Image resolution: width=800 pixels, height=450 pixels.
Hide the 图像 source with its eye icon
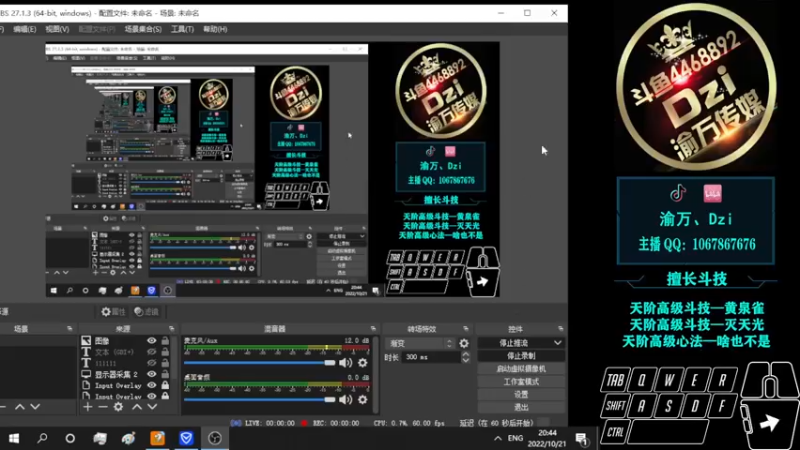tap(152, 340)
